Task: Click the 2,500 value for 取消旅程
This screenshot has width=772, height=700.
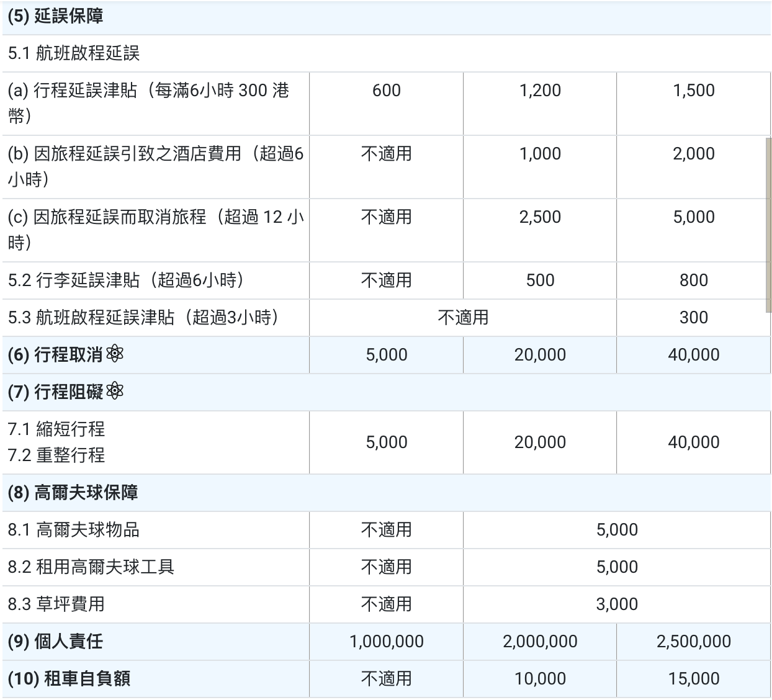Action: pyautogui.click(x=540, y=217)
